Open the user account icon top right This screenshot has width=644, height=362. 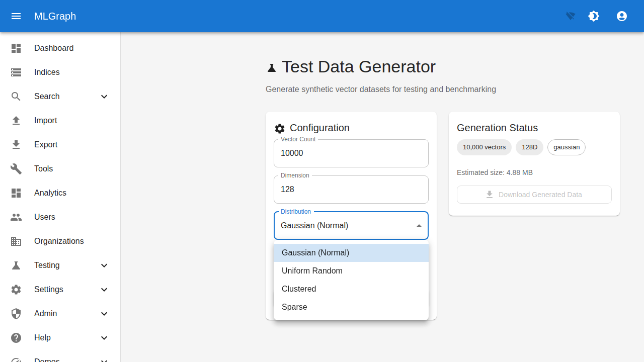coord(622,16)
